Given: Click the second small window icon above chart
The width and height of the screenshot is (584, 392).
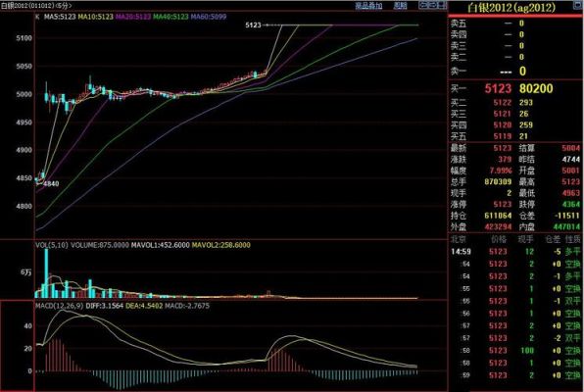Looking at the screenshot, I should tap(433, 5).
